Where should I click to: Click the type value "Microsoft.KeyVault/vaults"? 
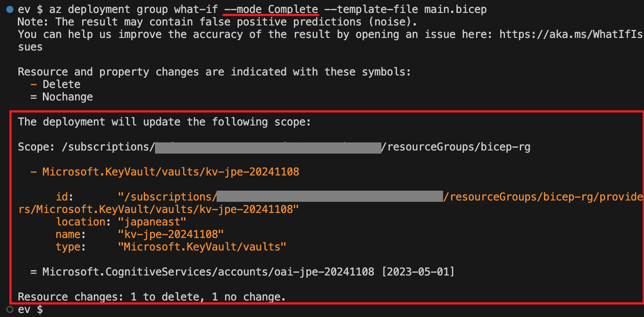click(x=202, y=246)
